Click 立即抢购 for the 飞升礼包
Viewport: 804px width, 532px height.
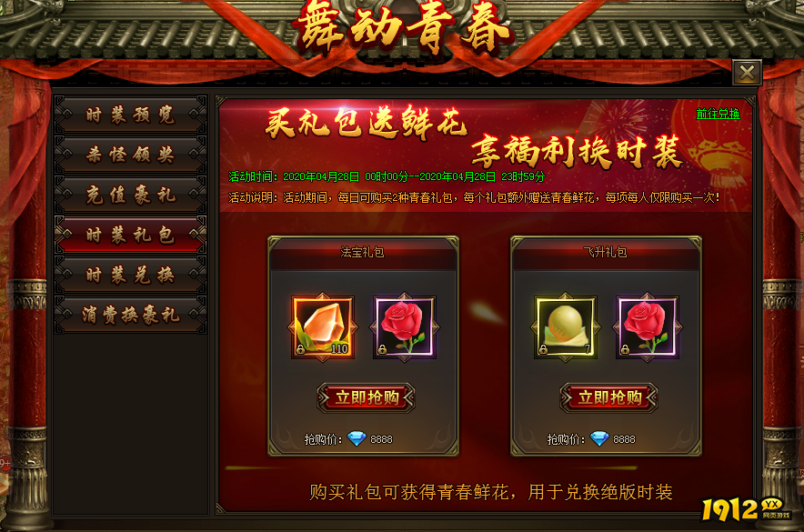(x=608, y=397)
